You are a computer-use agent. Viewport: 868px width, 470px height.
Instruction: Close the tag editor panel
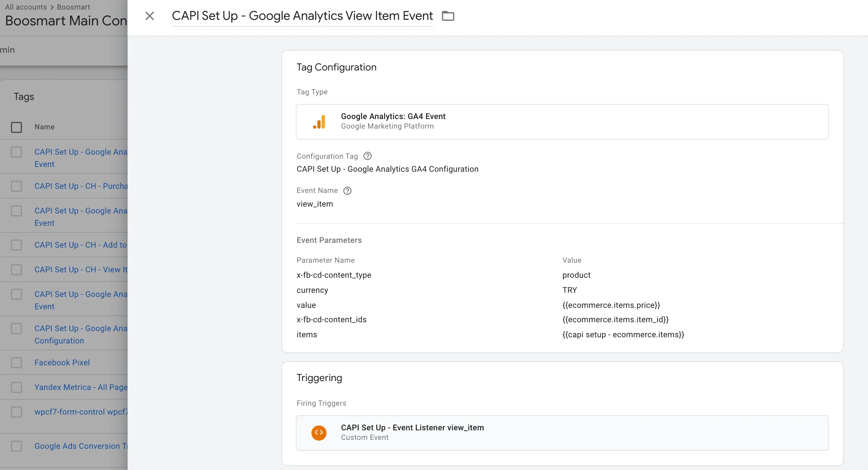pos(150,16)
